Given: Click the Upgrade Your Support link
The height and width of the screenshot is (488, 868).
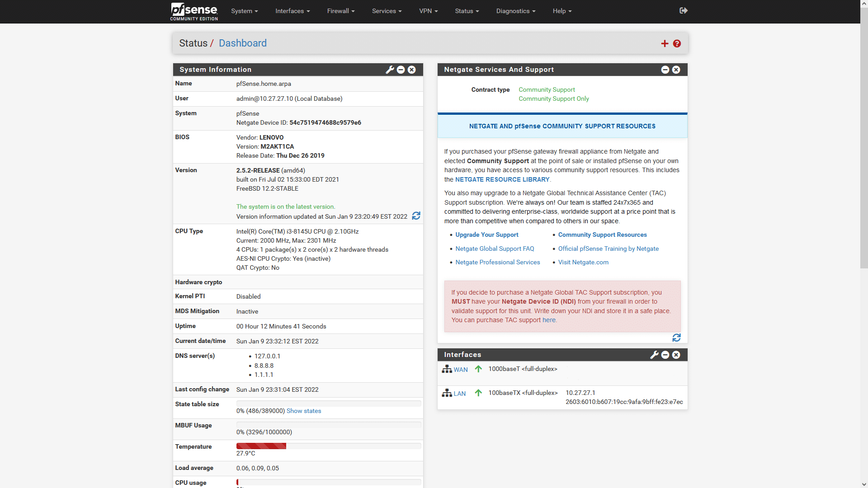Looking at the screenshot, I should 486,234.
